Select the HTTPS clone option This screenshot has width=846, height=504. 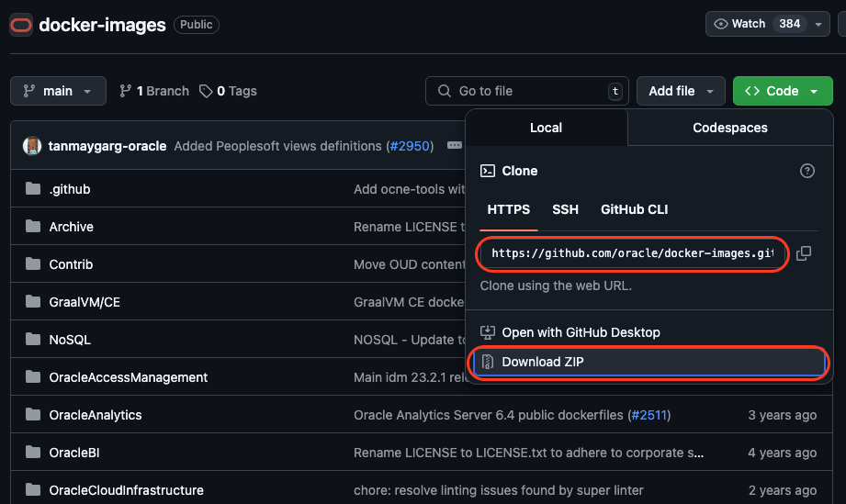pyautogui.click(x=508, y=209)
